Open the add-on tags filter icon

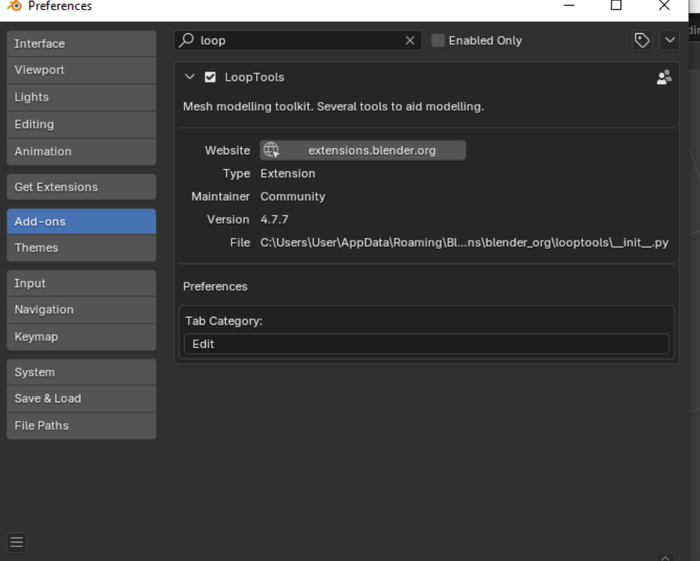(642, 40)
